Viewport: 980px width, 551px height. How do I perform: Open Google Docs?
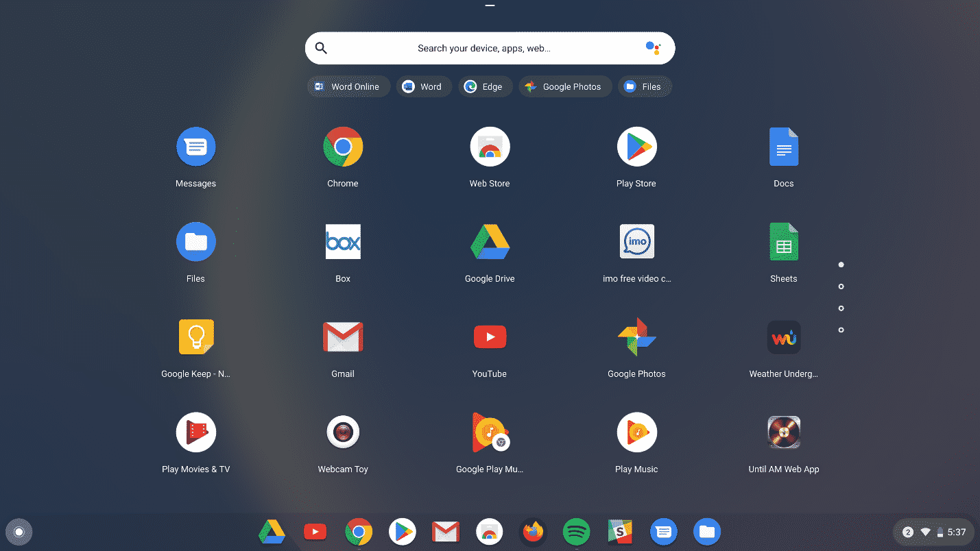784,146
